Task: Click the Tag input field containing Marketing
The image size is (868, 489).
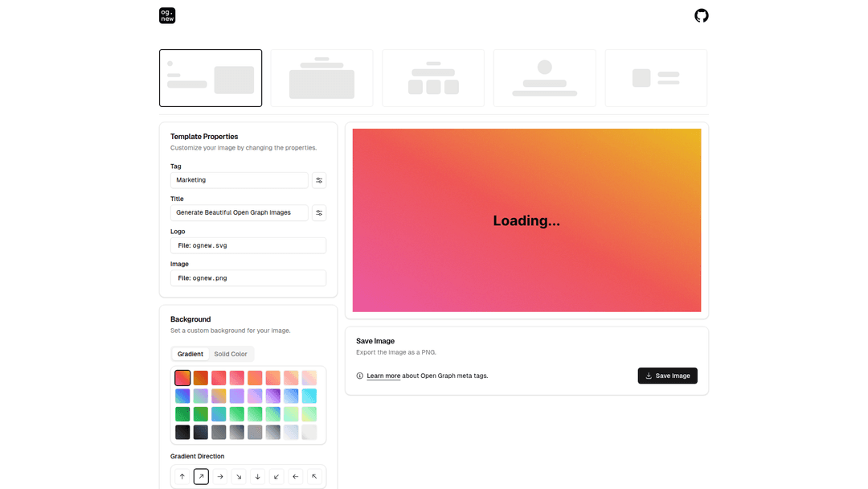Action: [x=239, y=180]
